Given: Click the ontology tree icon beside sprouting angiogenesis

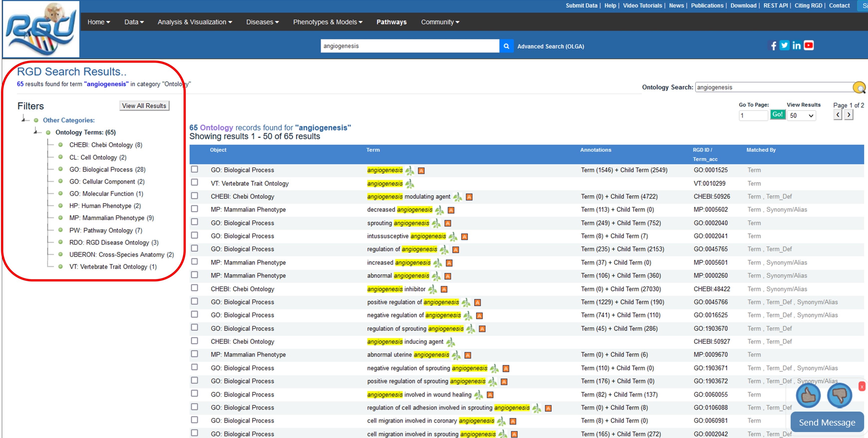Looking at the screenshot, I should [436, 223].
